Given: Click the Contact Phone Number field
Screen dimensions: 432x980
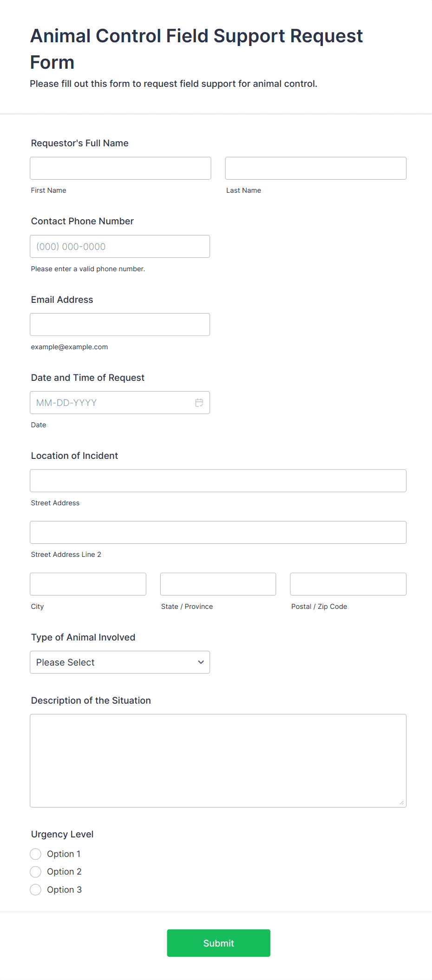Looking at the screenshot, I should coord(119,247).
